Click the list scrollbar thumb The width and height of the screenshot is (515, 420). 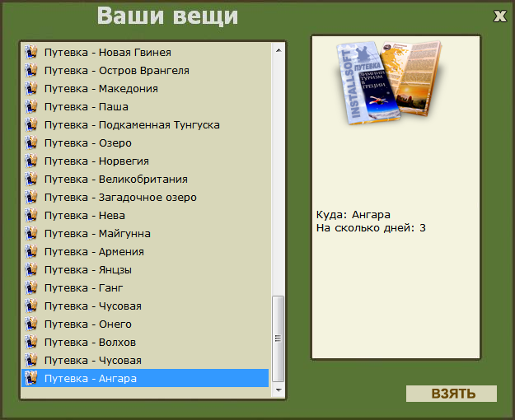[279, 338]
